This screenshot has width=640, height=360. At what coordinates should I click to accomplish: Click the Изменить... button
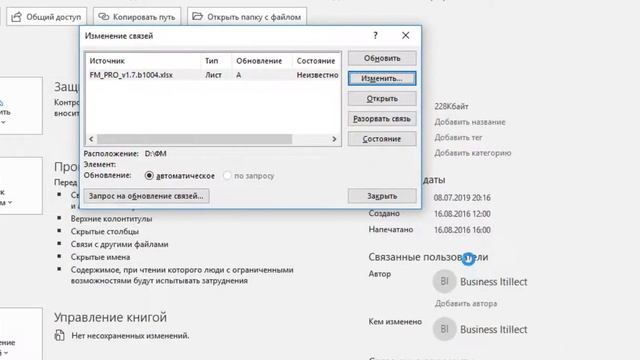382,78
